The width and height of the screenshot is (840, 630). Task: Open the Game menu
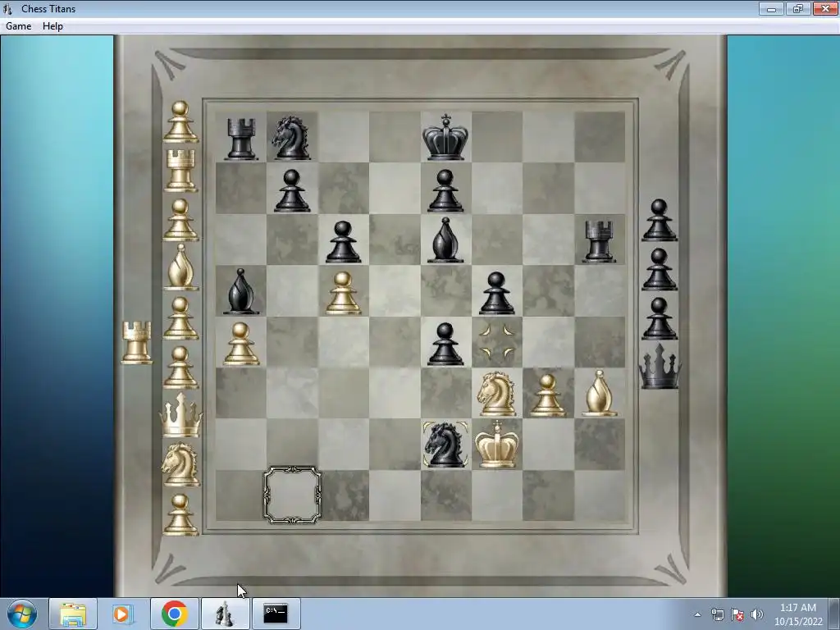coord(18,26)
